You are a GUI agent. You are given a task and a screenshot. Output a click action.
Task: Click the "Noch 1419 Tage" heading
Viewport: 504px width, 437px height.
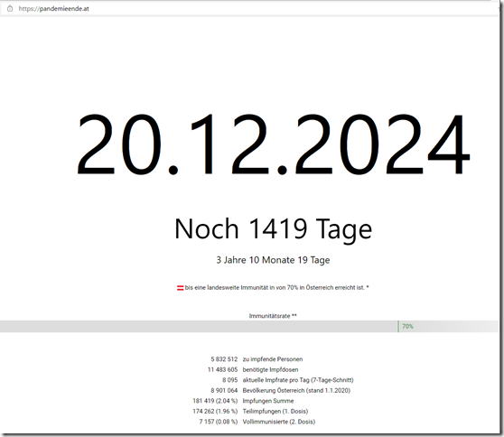coord(273,229)
